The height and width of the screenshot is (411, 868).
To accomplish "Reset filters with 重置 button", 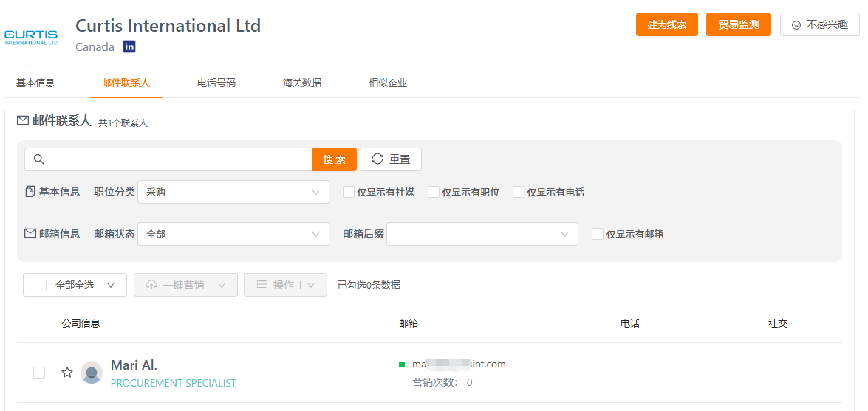I will [391, 159].
